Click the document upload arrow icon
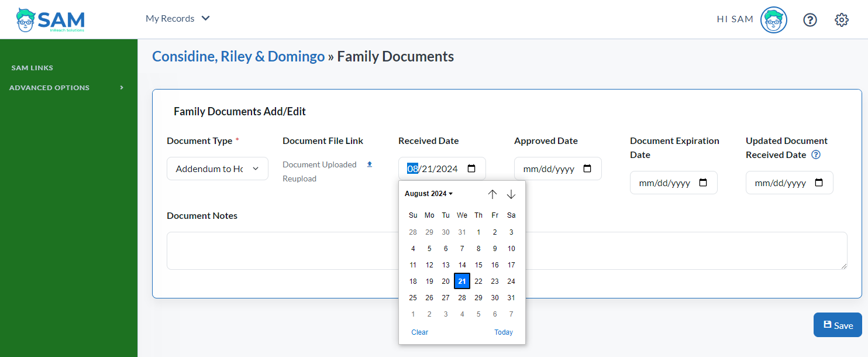The image size is (868, 357). coord(370,164)
